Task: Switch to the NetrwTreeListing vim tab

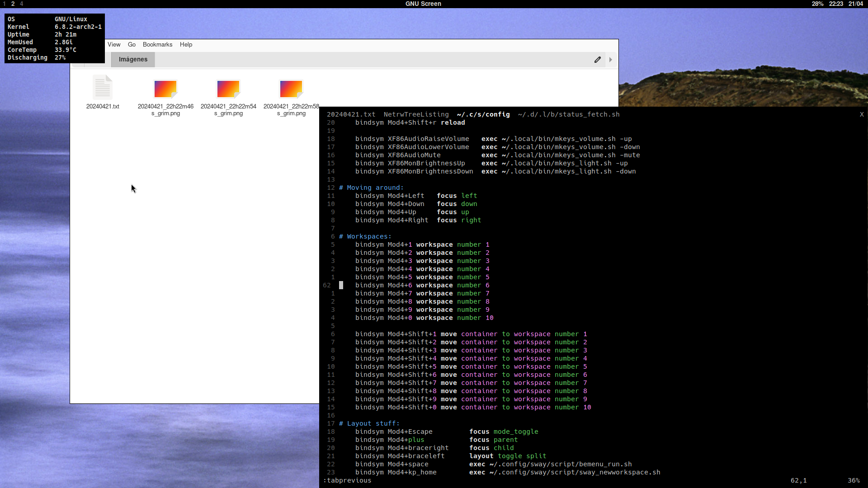Action: tap(416, 115)
